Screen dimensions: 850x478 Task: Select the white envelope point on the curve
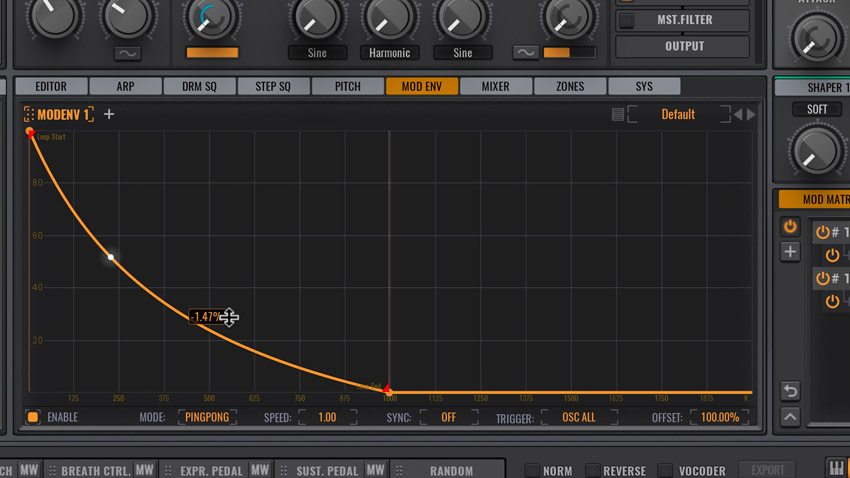[x=111, y=257]
